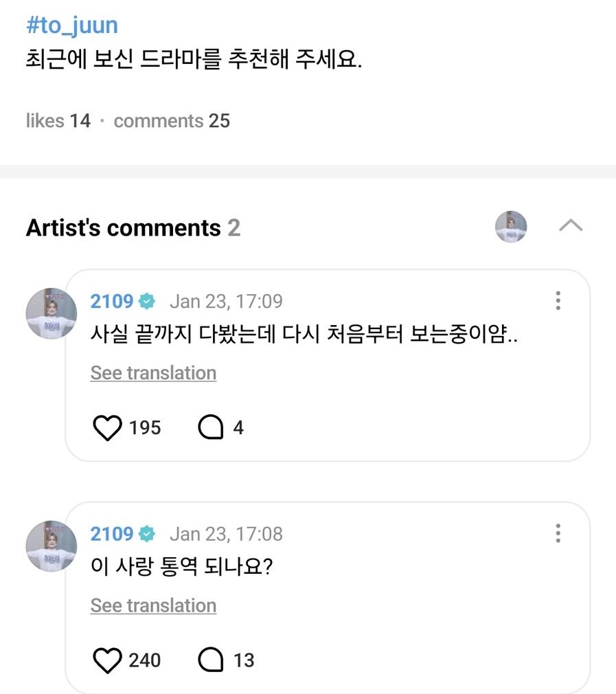Image resolution: width=616 pixels, height=694 pixels.
Task: Open profile picture on 17:08 comment
Action: click(x=52, y=546)
